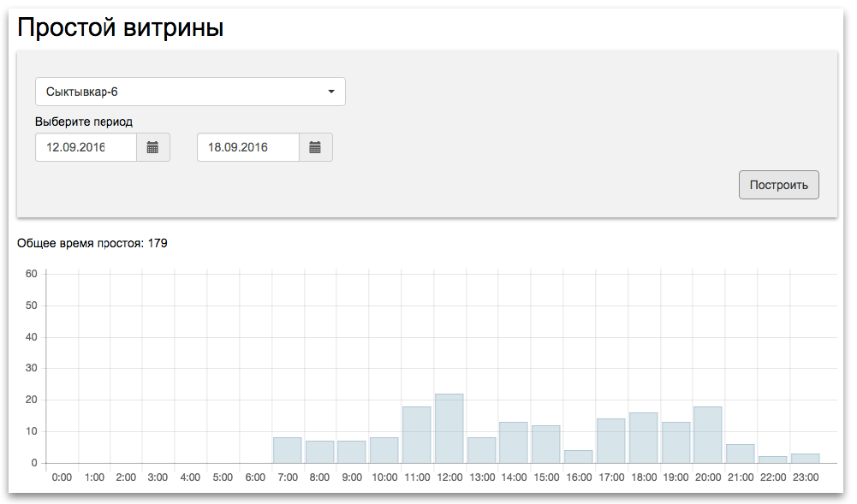
Task: Select the 23:00 chart bar
Action: [805, 459]
